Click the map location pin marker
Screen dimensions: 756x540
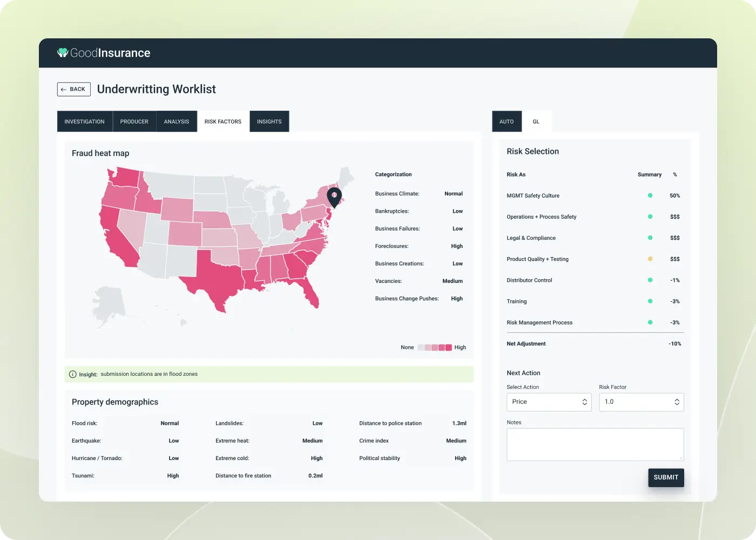[x=334, y=197]
